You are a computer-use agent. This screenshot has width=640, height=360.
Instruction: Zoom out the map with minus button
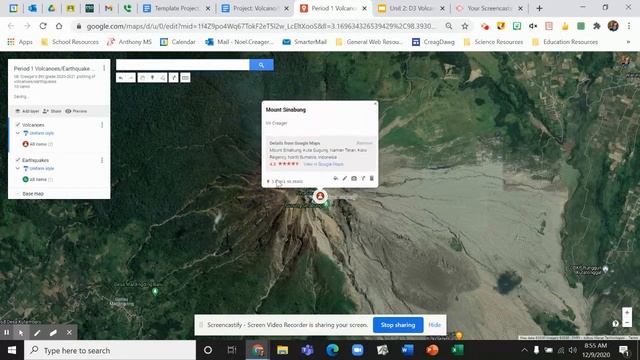click(627, 322)
